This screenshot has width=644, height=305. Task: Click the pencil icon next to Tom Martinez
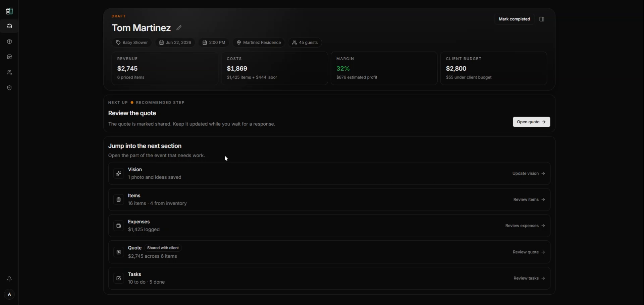point(179,28)
